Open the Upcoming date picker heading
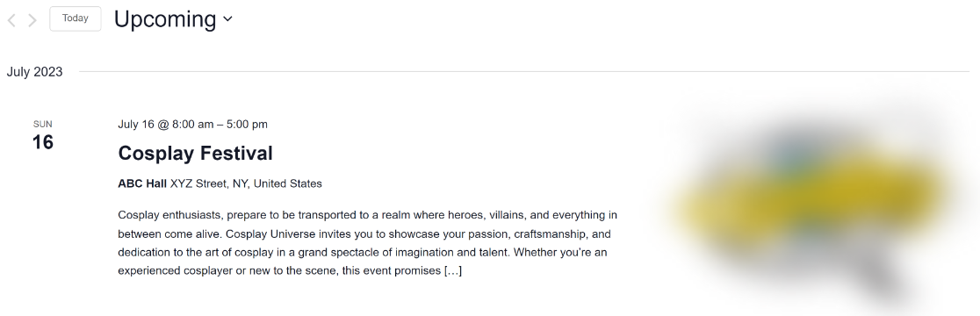The image size is (980, 316). 173,19
